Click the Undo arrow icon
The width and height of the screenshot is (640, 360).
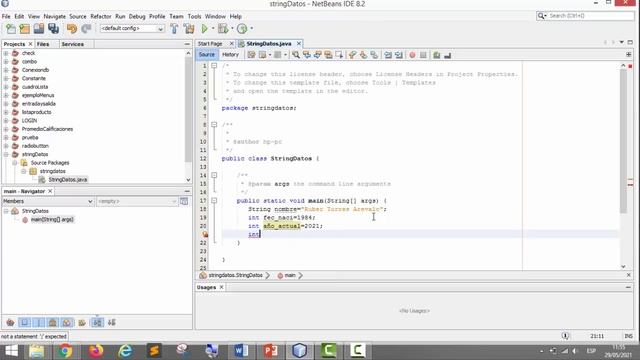pyautogui.click(x=72, y=29)
